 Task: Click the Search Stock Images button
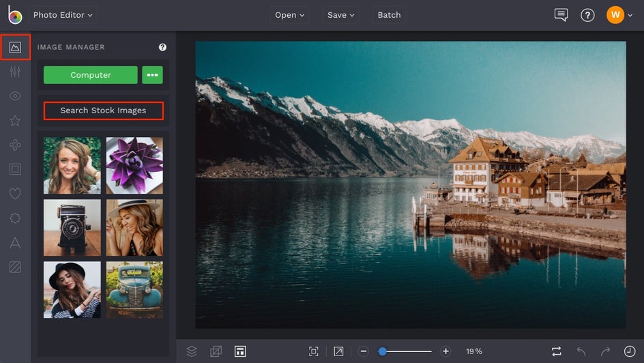(104, 111)
